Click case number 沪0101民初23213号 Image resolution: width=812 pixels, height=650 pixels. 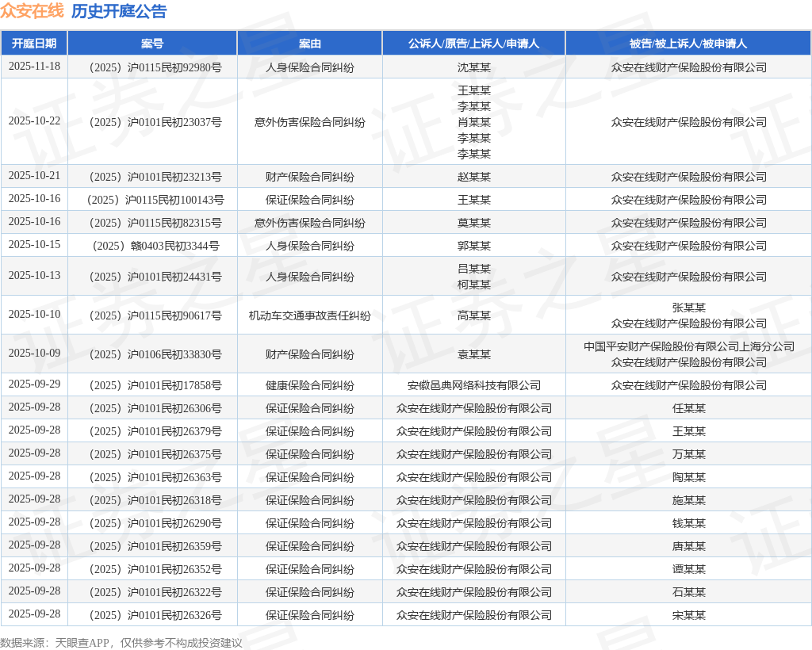[155, 177]
